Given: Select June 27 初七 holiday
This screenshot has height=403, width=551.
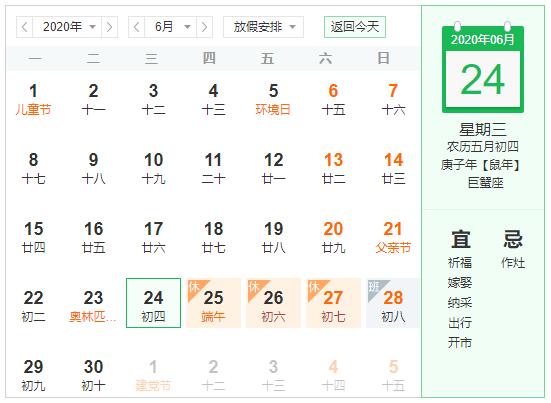Looking at the screenshot, I should [x=333, y=303].
